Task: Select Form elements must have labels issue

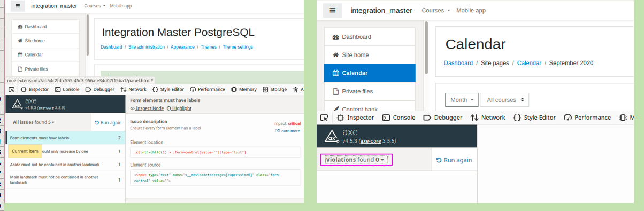Action: [65, 138]
